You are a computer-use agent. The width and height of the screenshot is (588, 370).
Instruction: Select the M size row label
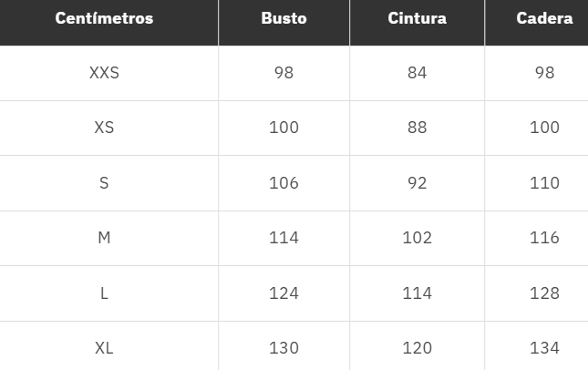click(104, 238)
